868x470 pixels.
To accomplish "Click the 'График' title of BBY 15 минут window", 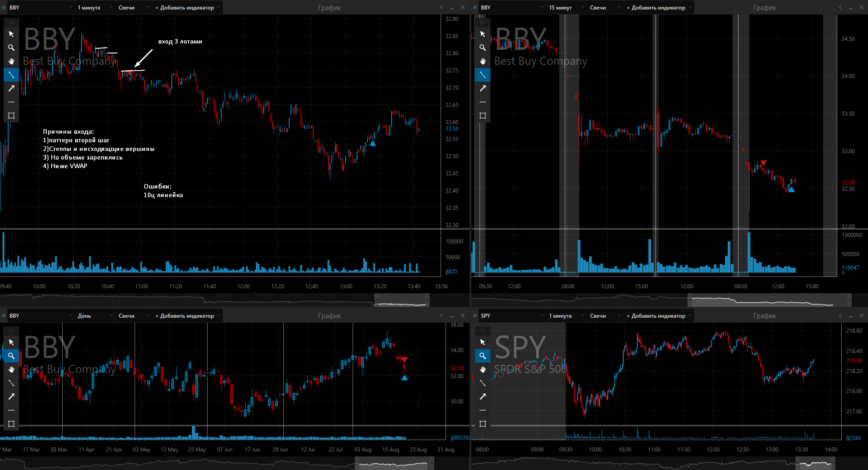I will (x=765, y=8).
